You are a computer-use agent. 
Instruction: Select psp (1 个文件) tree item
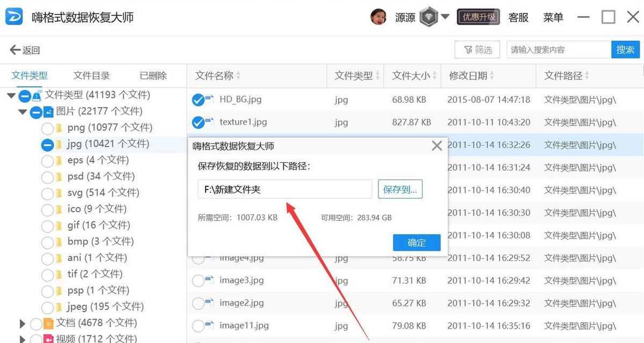98,290
